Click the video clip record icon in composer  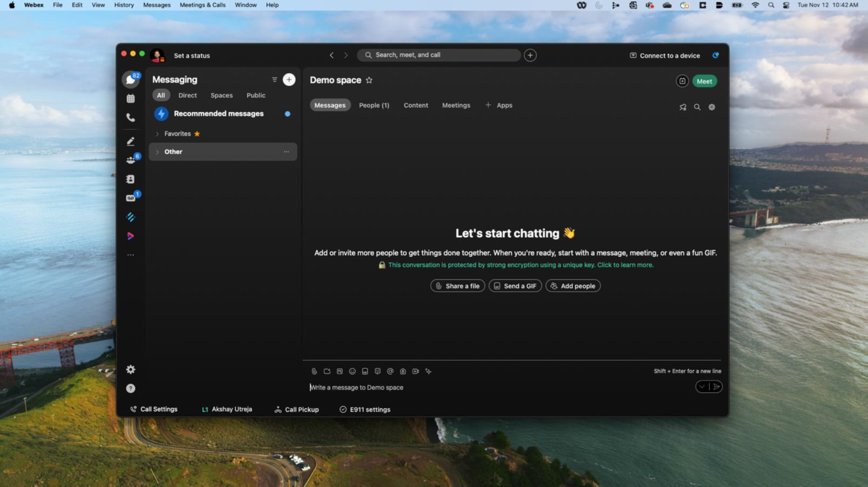pyautogui.click(x=416, y=371)
